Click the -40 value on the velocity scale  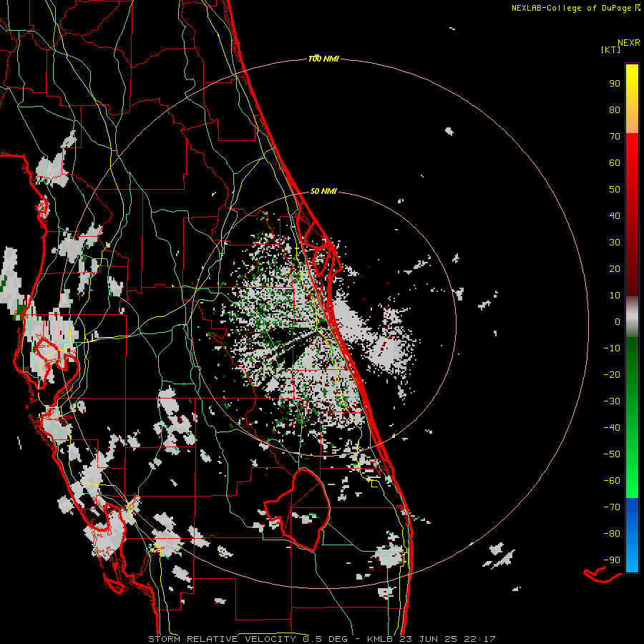[x=612, y=428]
